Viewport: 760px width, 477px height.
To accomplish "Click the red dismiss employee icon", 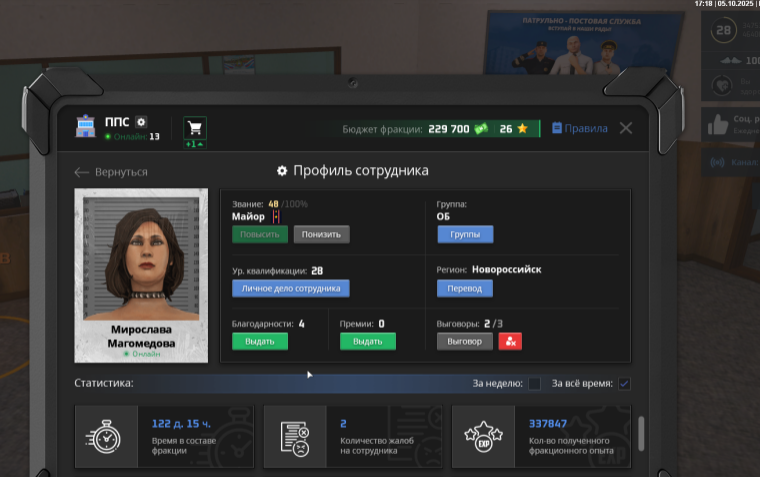I will [509, 341].
